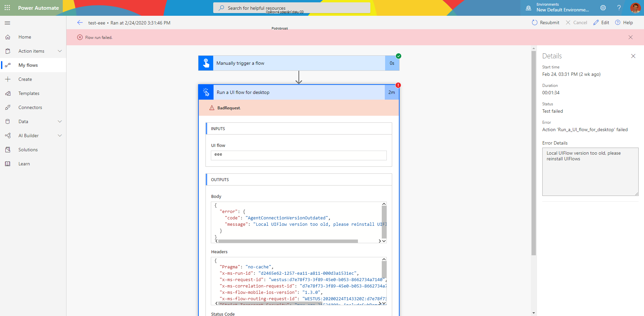Edit the flow
This screenshot has width=644, height=316.
(x=601, y=22)
